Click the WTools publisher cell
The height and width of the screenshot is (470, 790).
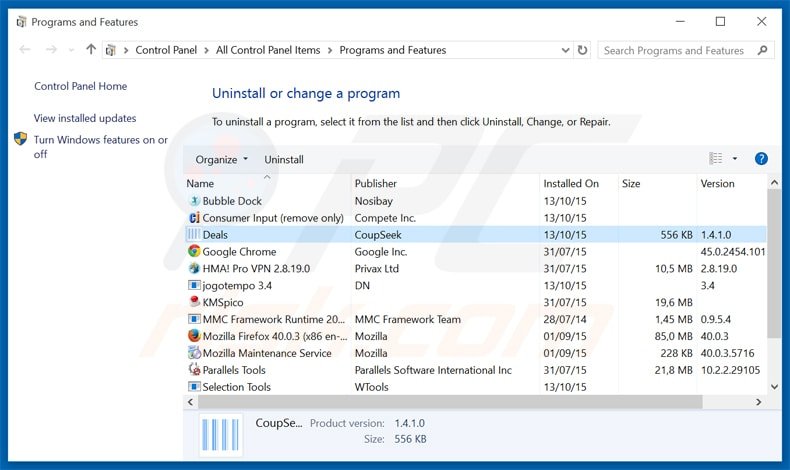[x=371, y=387]
